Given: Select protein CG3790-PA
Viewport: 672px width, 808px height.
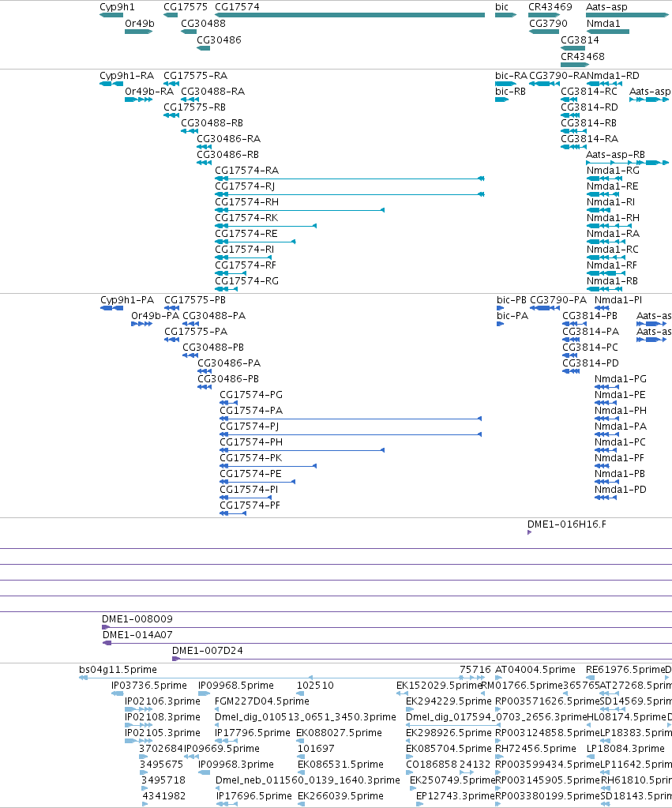Looking at the screenshot, I should click(545, 308).
